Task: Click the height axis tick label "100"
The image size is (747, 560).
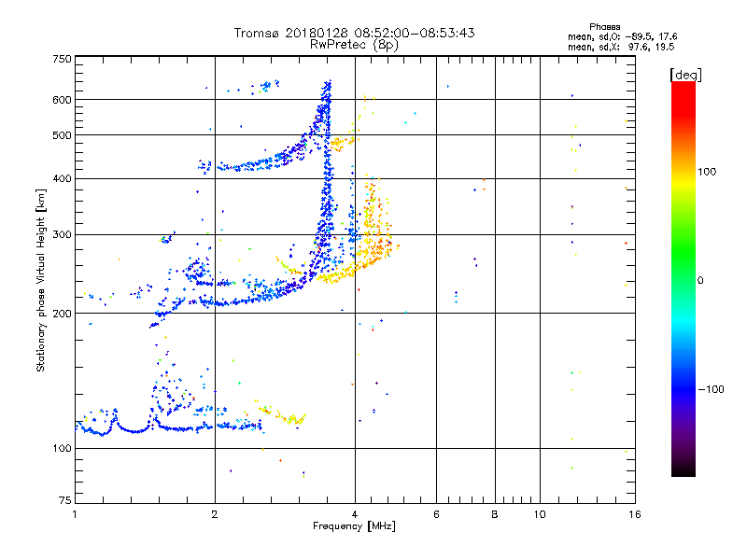Action: tap(62, 449)
